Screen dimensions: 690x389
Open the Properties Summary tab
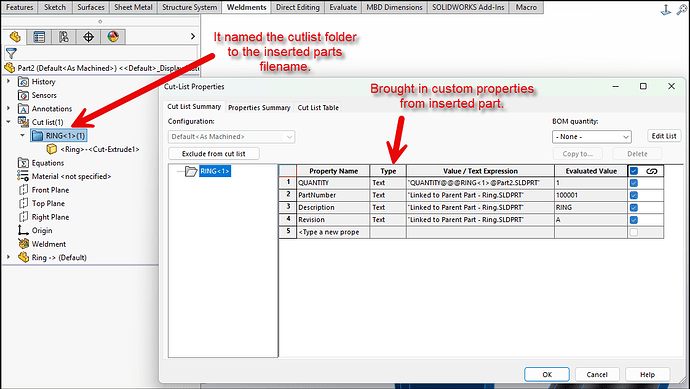(x=259, y=108)
